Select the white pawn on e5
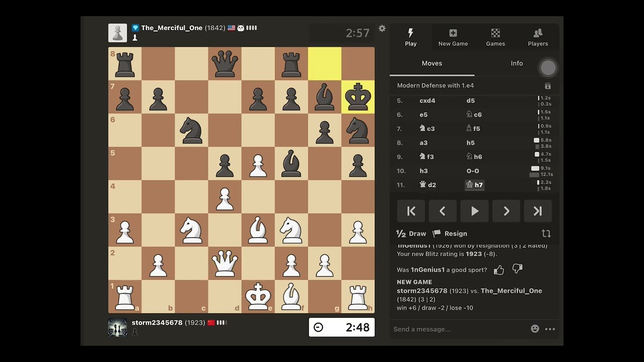This screenshot has width=644, height=362. click(x=258, y=164)
